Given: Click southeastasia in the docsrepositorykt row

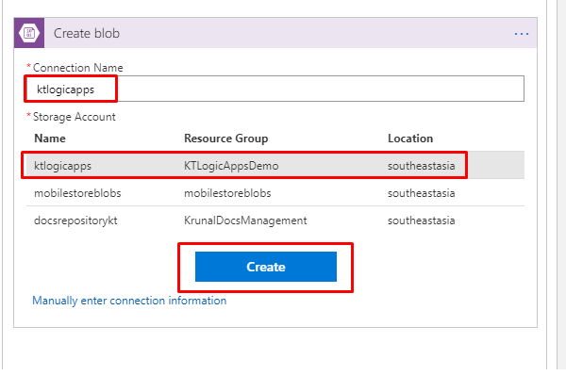Looking at the screenshot, I should pos(422,220).
